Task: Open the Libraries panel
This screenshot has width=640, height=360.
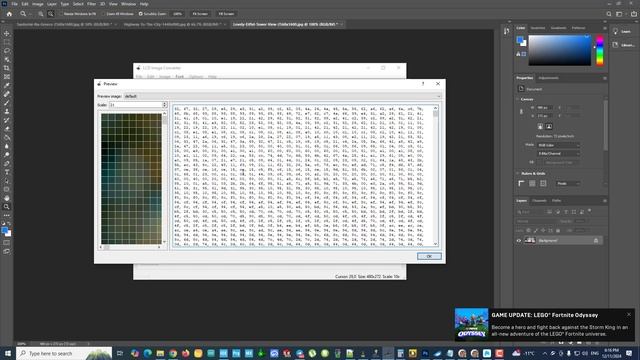Action: (623, 45)
